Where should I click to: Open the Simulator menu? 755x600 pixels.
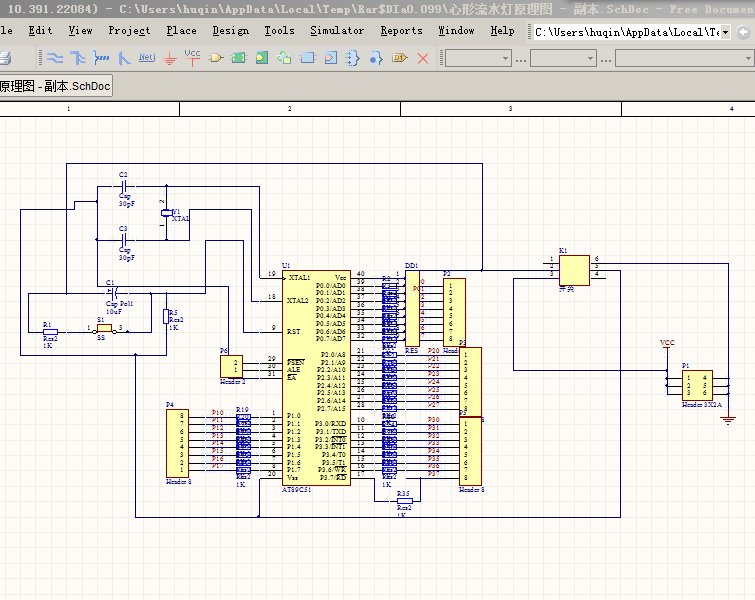point(337,31)
